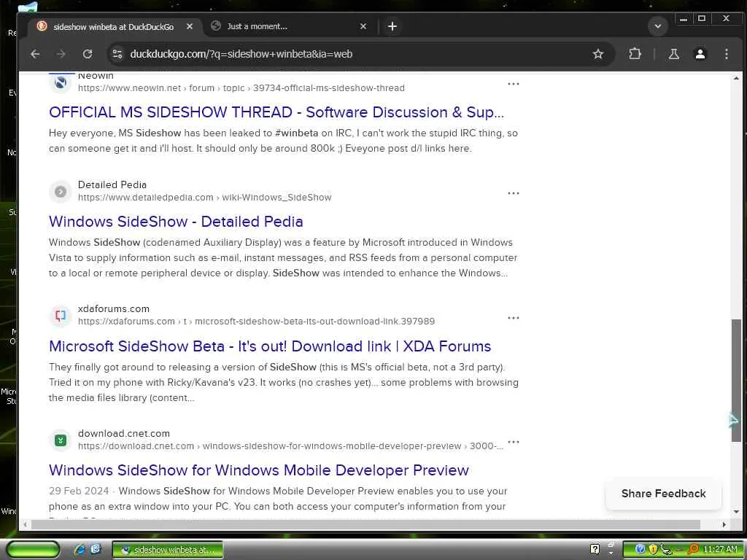Click the second quick launch icon

click(96, 550)
